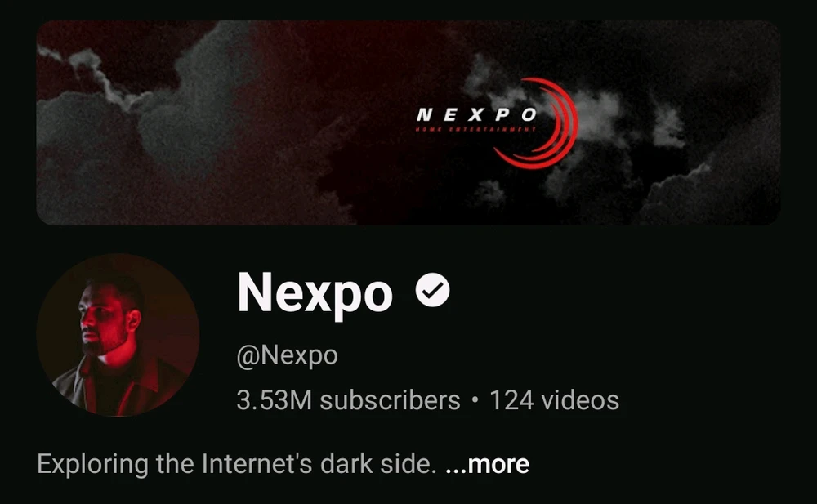Open the 3.53M subscribers count
817x504 pixels.
[x=348, y=400]
